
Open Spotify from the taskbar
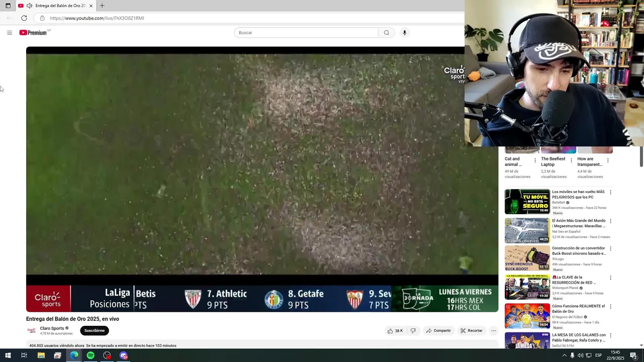(91, 355)
